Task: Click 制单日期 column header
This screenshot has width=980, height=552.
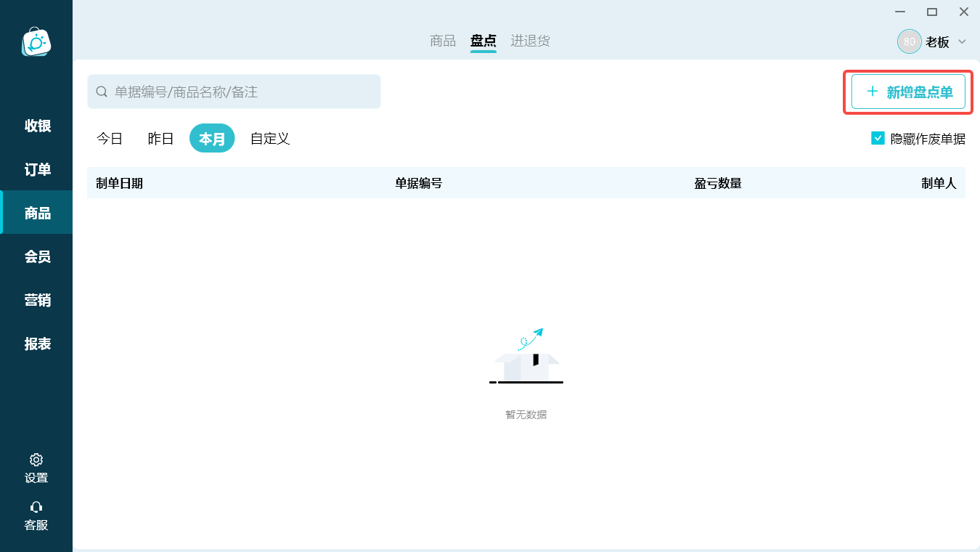Action: click(120, 183)
